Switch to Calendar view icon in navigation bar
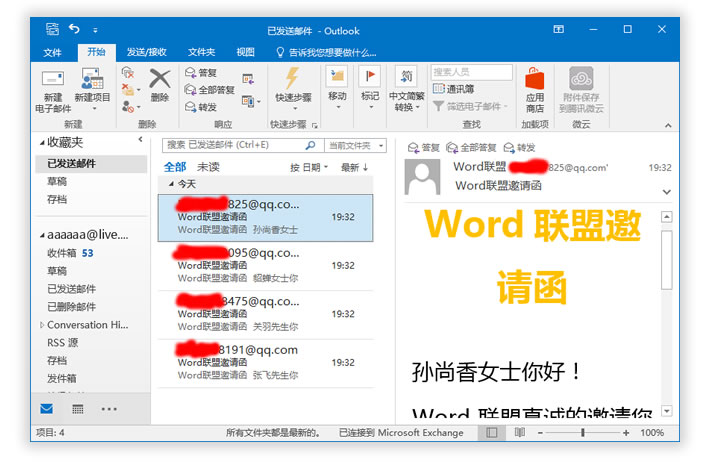Screen dimensions: 710x462 [78, 409]
